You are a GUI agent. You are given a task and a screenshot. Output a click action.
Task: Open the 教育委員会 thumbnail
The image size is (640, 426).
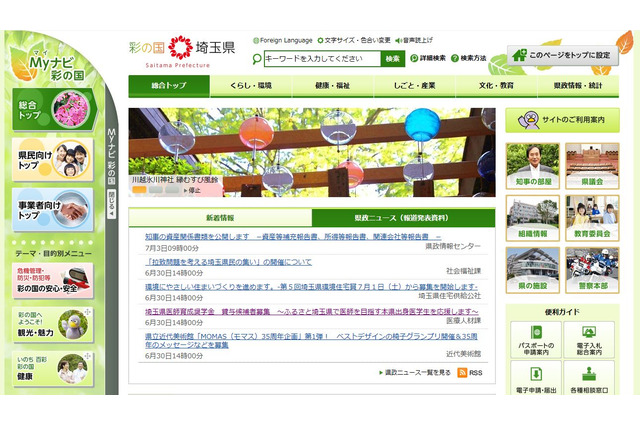point(592,218)
